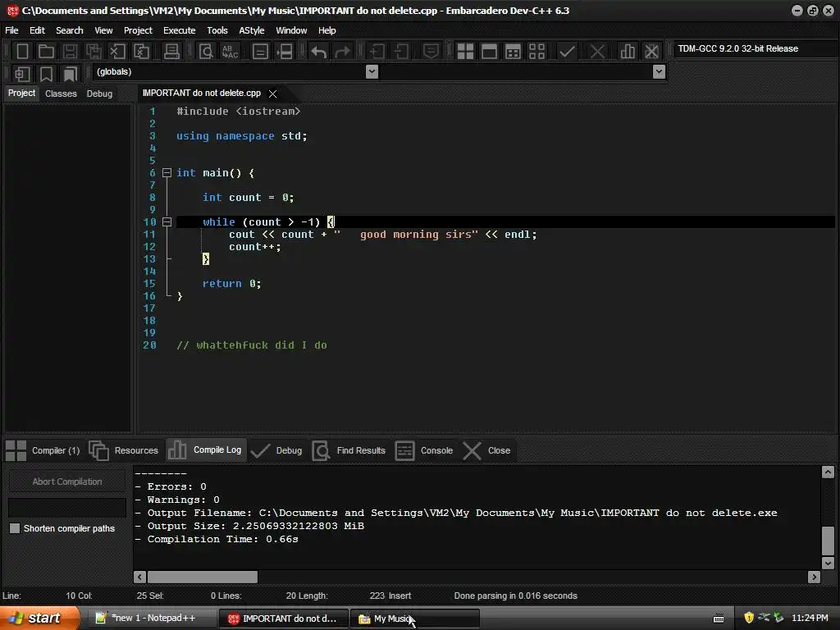Image resolution: width=840 pixels, height=630 pixels.
Task: Click the compile log scroll-up arrow
Action: click(x=828, y=472)
